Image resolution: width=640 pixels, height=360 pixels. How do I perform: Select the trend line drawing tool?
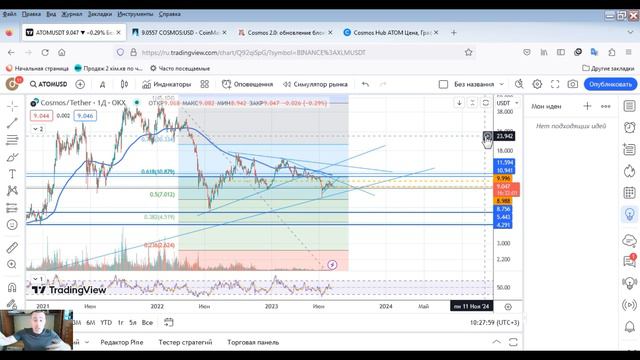(12, 123)
